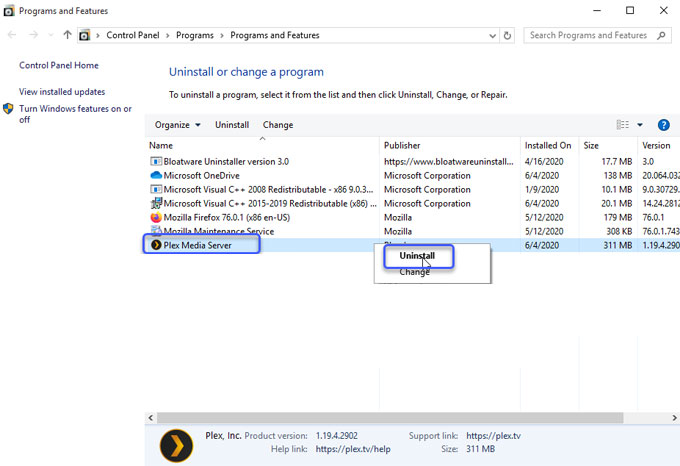Image resolution: width=680 pixels, height=466 pixels.
Task: Open Turn Windows features on or off
Action: point(75,114)
